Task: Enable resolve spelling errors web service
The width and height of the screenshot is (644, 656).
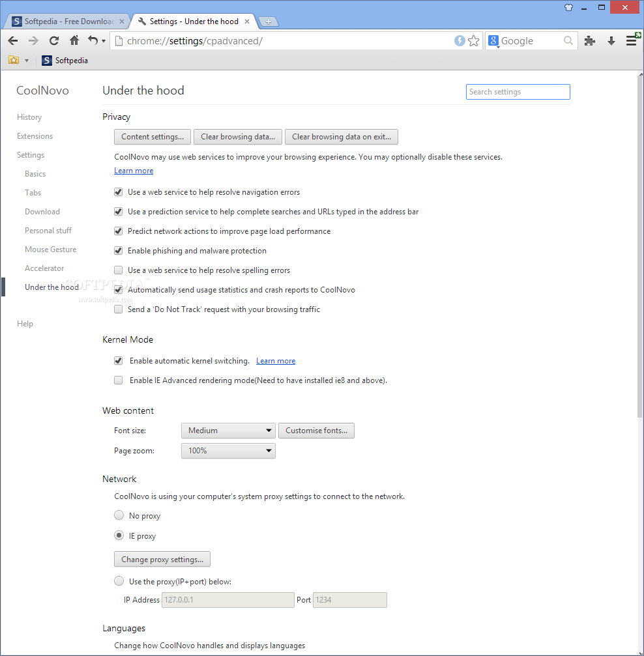Action: tap(119, 270)
